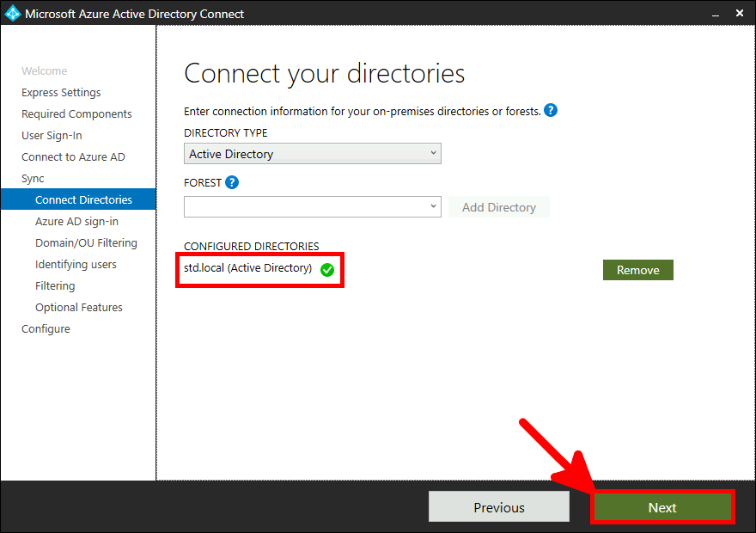Click the green verified icon beside std.local
This screenshot has height=533, width=756.
tap(326, 269)
